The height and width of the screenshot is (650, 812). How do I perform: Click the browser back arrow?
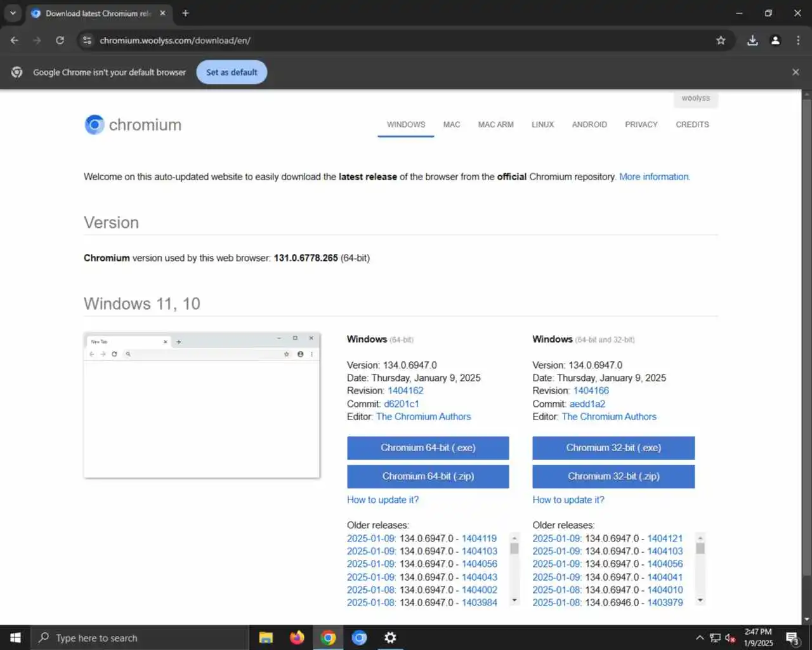point(14,40)
